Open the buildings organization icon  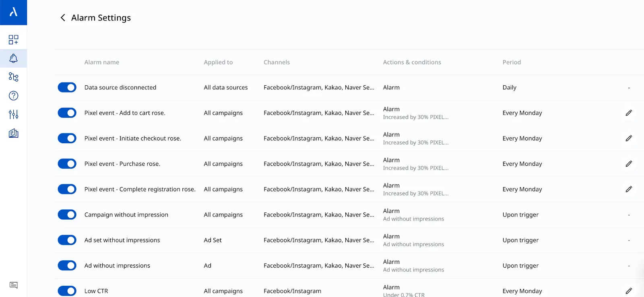pyautogui.click(x=13, y=133)
